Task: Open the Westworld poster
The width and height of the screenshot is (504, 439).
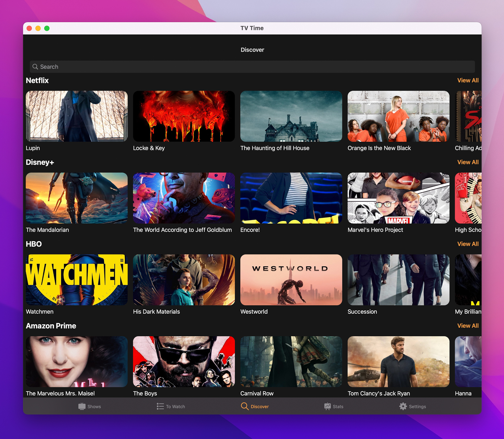Action: click(x=291, y=280)
